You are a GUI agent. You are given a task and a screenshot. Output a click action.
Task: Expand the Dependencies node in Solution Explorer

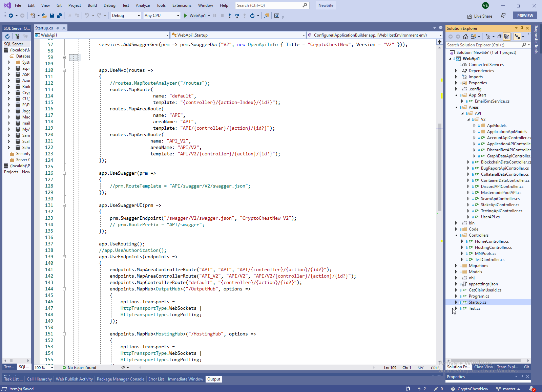tap(456, 71)
